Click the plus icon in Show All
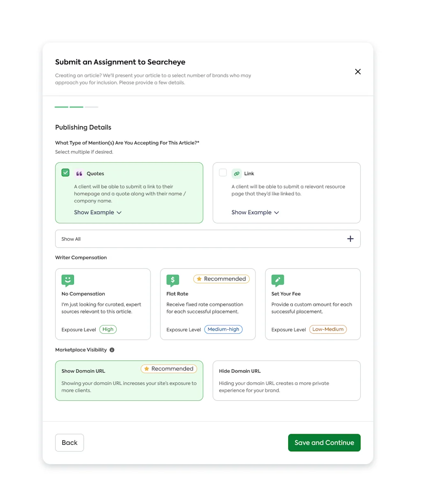Screen dimensions: 421x504 [x=350, y=239]
